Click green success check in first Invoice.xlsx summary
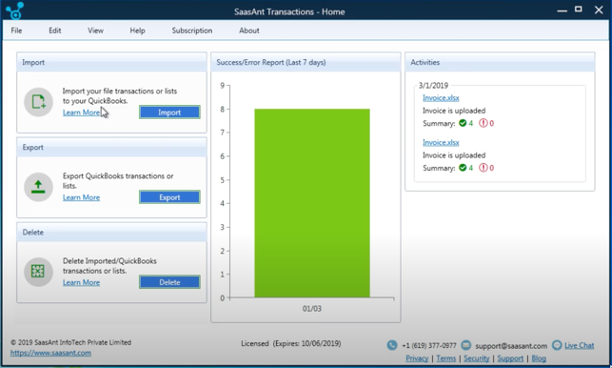 click(463, 123)
